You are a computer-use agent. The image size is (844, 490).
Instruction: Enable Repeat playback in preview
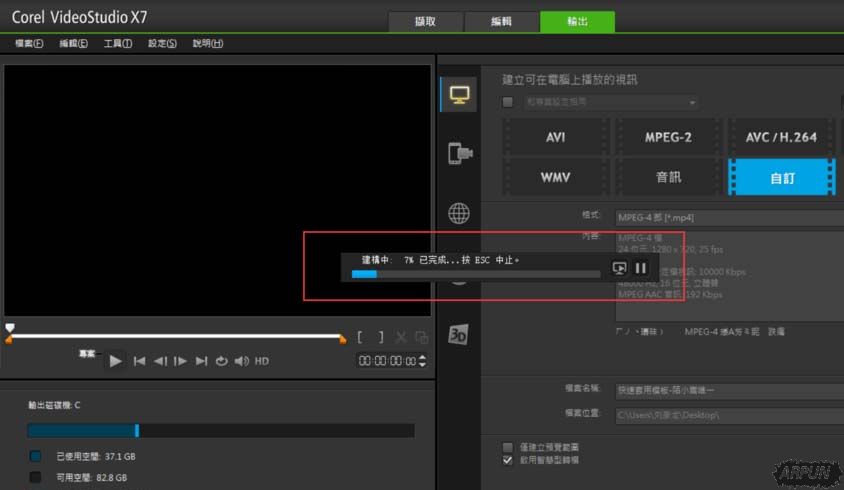(x=221, y=361)
